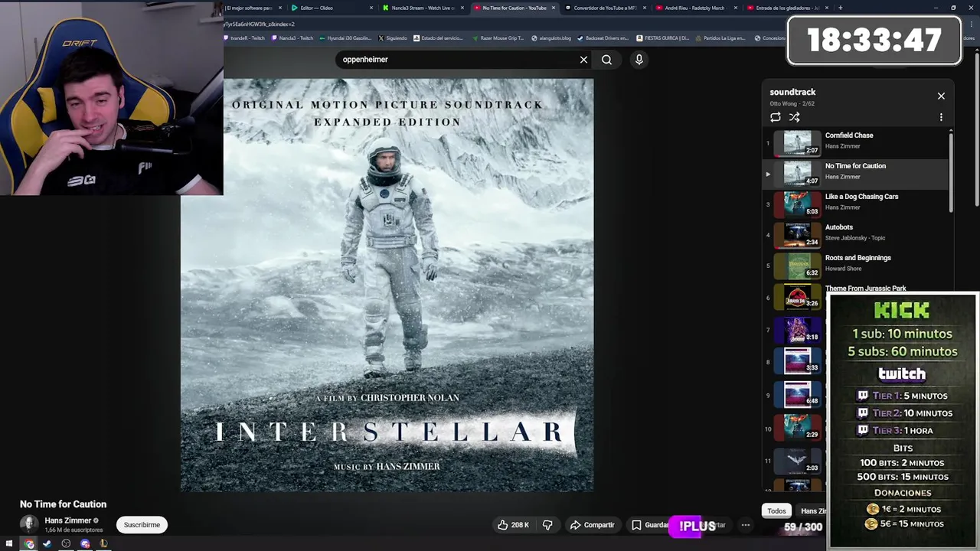Image resolution: width=980 pixels, height=551 pixels.
Task: Open League of Legends taskbar icon
Action: pos(103,544)
